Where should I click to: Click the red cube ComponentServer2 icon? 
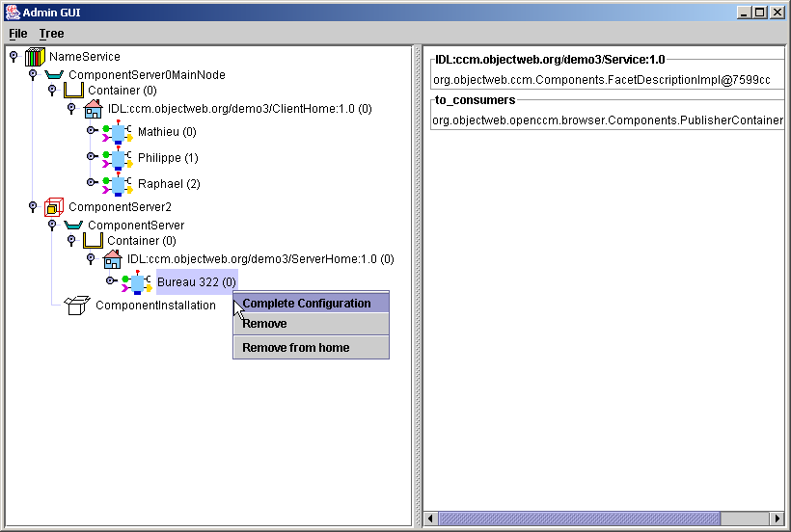[x=54, y=207]
